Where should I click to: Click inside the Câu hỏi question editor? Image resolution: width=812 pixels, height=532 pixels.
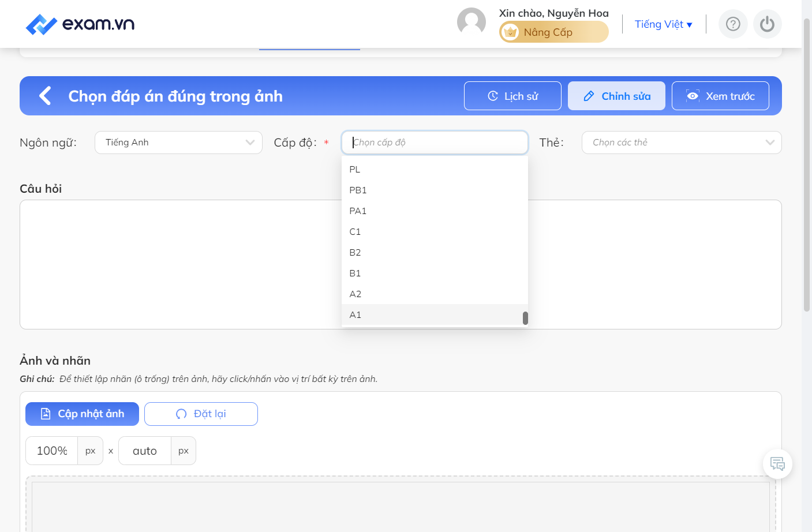401,264
